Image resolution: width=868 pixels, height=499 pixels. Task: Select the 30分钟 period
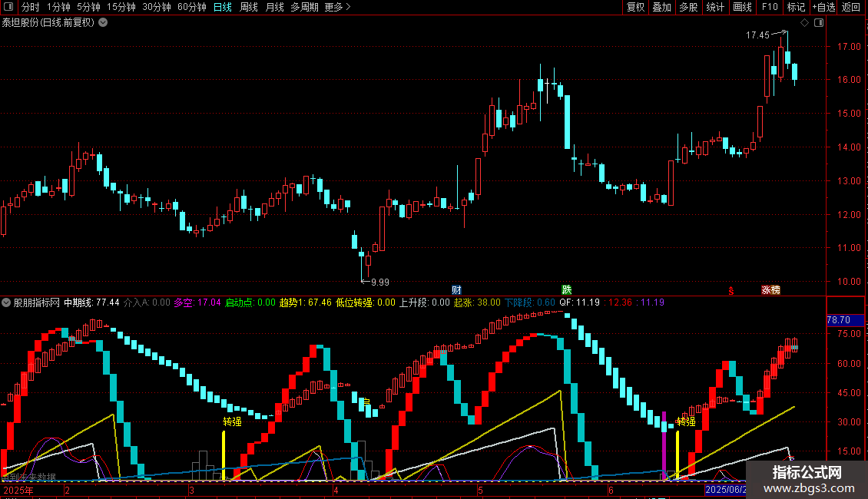point(157,7)
